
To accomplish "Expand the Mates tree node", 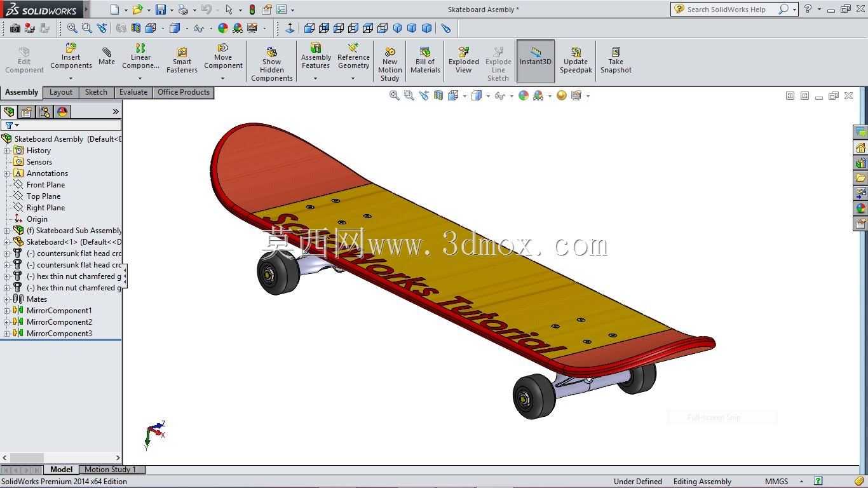I will pos(7,299).
